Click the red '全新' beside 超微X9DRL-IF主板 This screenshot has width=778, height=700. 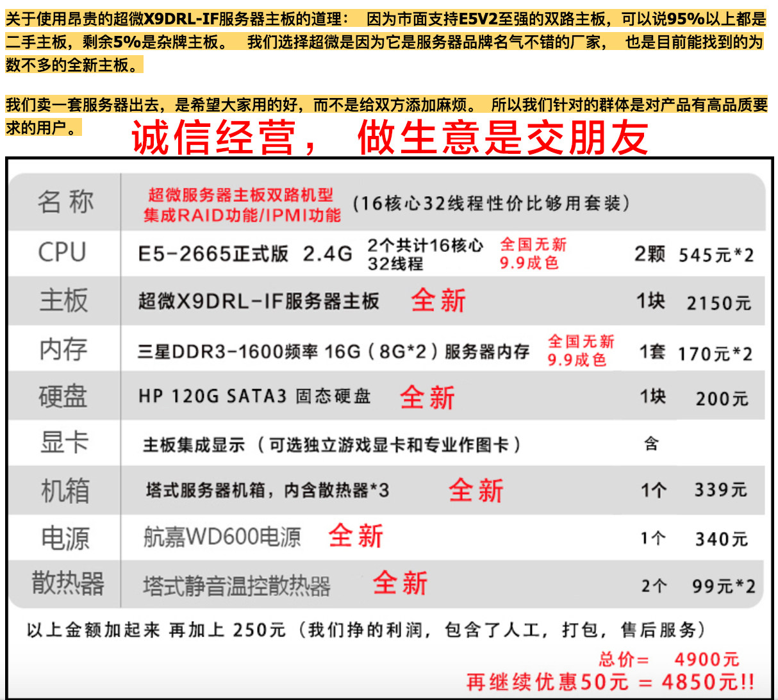click(438, 300)
